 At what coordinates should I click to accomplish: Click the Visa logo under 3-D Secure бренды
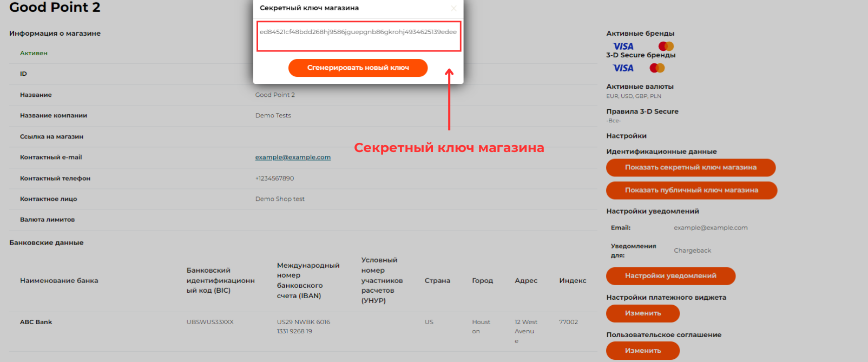click(x=623, y=68)
